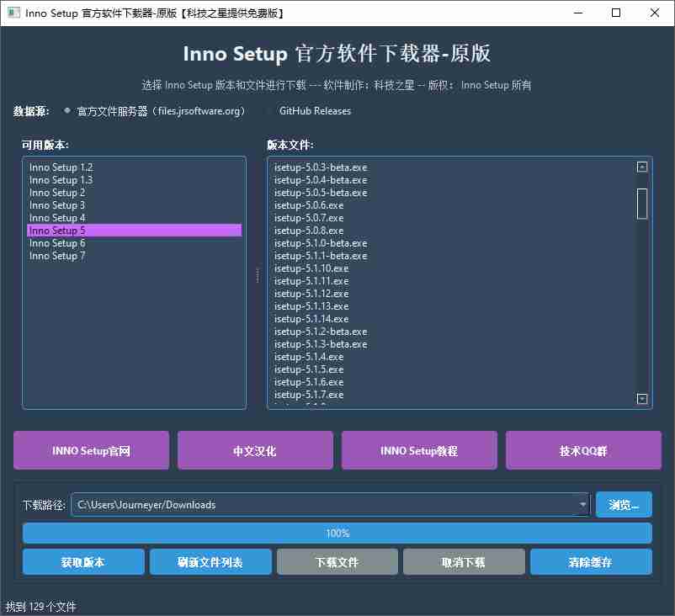The width and height of the screenshot is (675, 616).
Task: Choose file isetup-5.1.0-beta.exe
Action: click(452, 243)
